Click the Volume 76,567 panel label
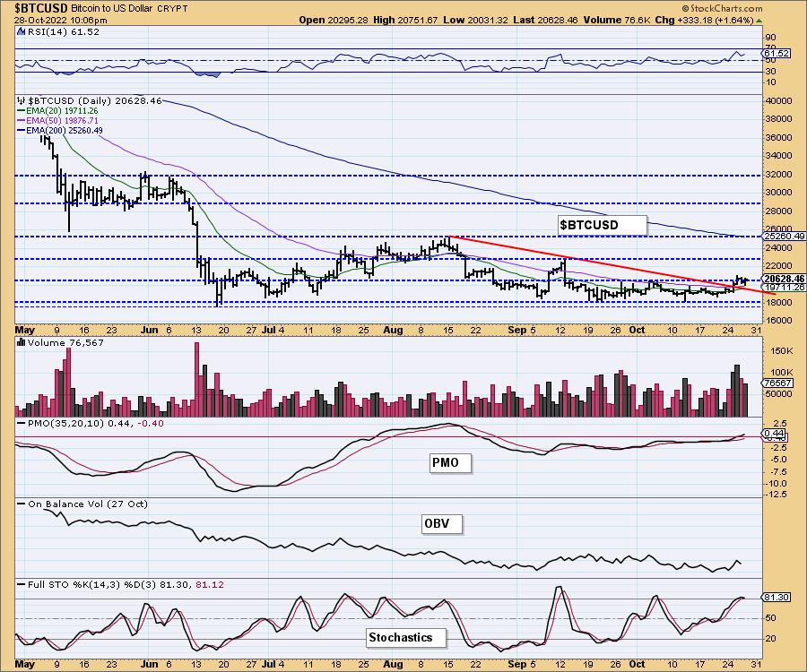Viewport: 807px width, 672px height. tap(65, 342)
